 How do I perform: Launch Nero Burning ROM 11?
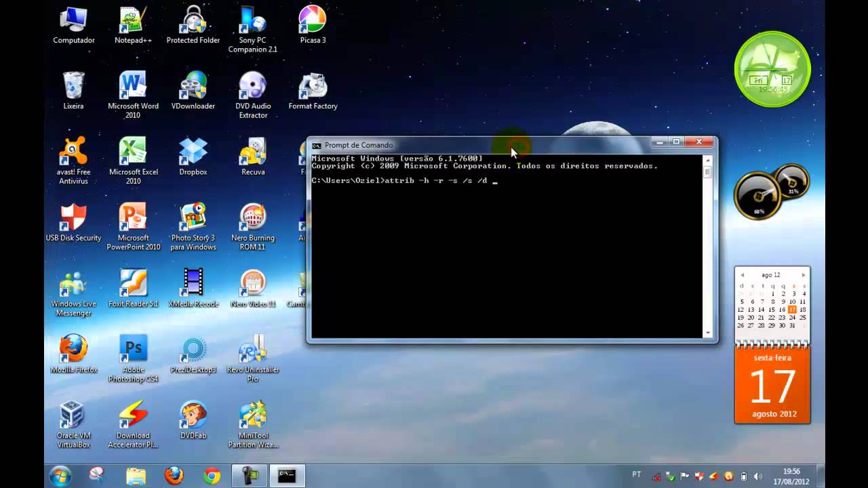[253, 227]
